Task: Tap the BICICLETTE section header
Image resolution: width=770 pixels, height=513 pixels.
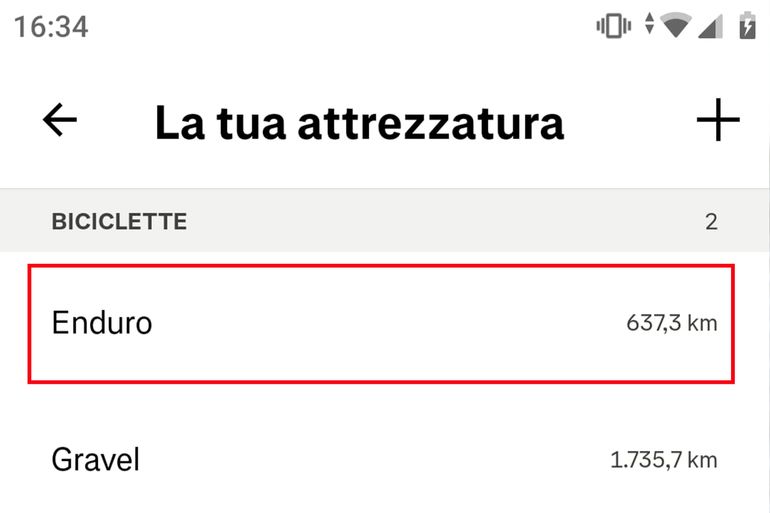Action: (x=119, y=221)
